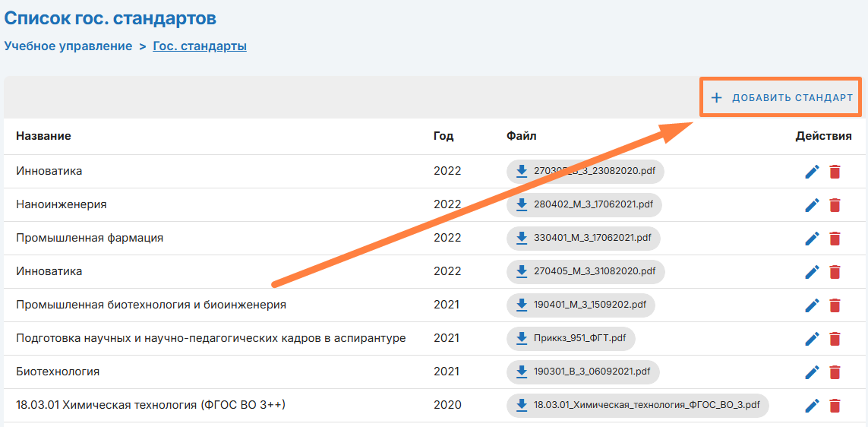This screenshot has height=427, width=868.
Task: Edit the Наноинженерия standard
Action: 812,205
